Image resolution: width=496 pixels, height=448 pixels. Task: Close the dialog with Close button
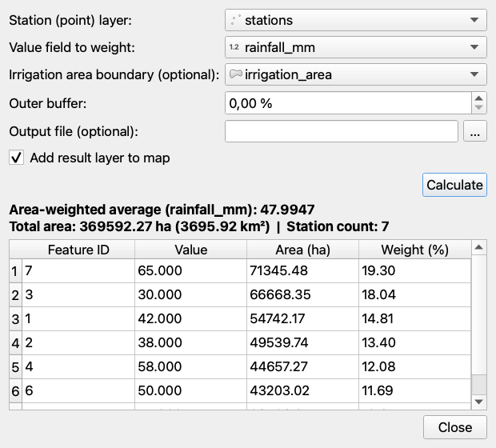coord(455,427)
